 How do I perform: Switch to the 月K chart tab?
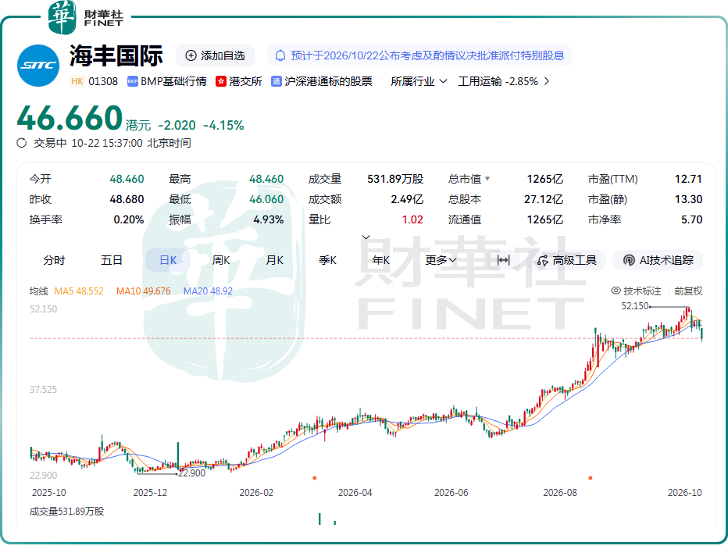(x=274, y=261)
